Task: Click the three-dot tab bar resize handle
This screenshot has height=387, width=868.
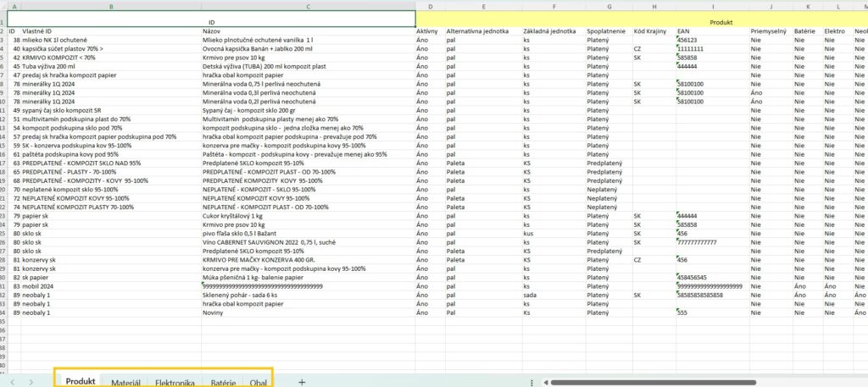Action: pos(531,383)
